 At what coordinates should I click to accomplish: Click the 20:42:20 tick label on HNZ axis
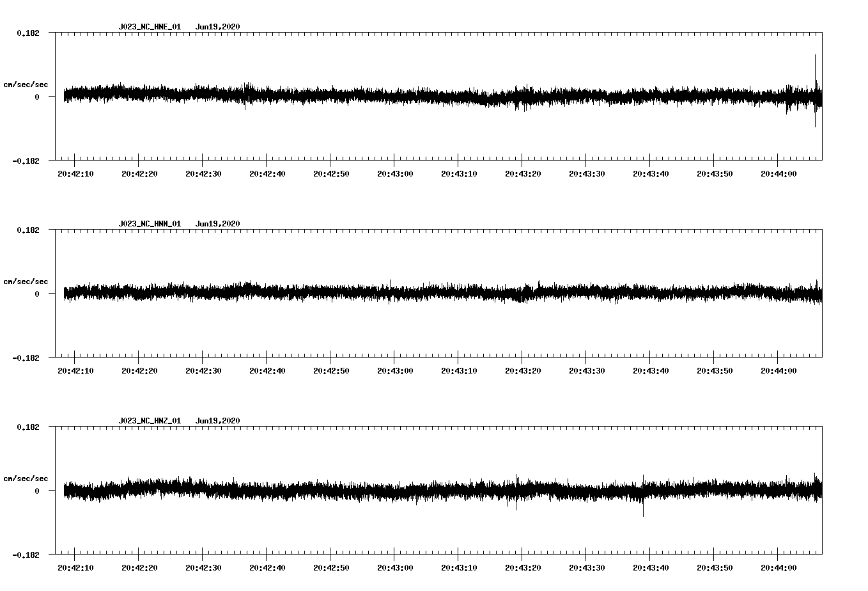tap(139, 567)
